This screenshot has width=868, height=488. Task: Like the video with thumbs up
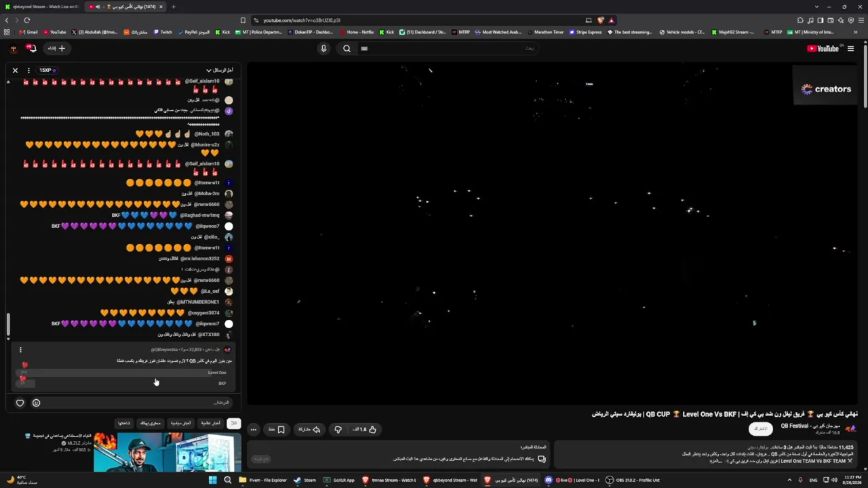[x=366, y=429]
